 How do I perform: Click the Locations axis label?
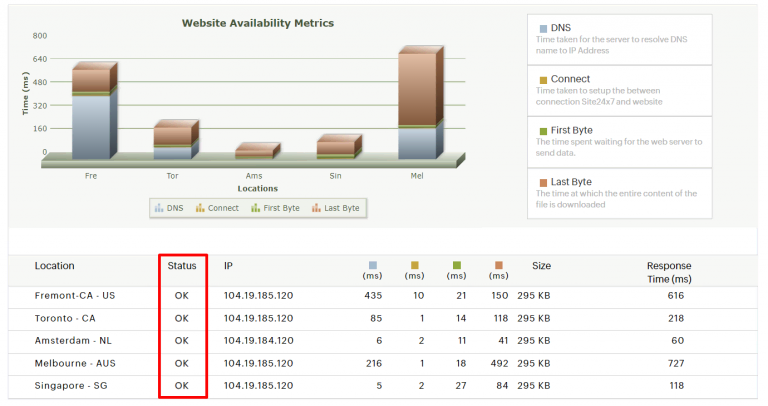pyautogui.click(x=258, y=189)
